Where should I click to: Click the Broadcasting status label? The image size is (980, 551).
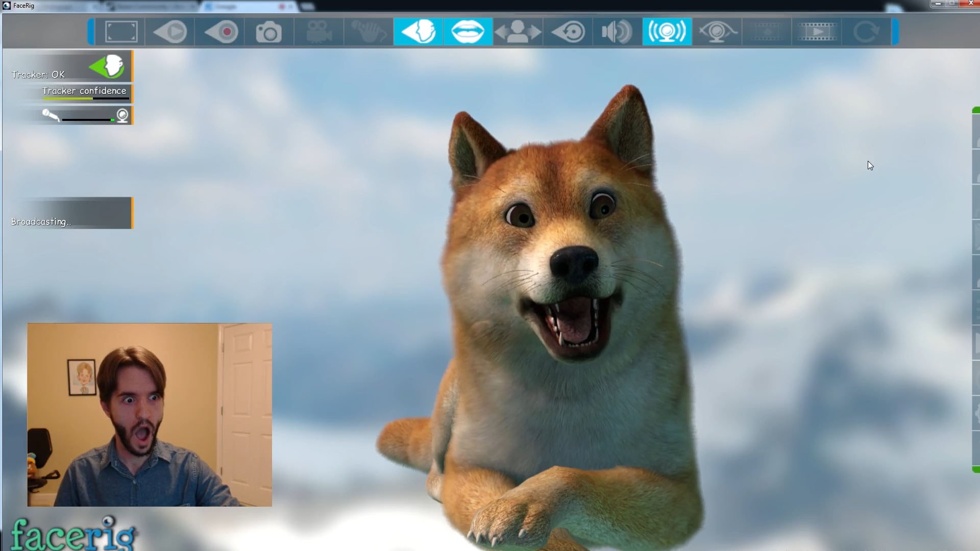tap(41, 221)
